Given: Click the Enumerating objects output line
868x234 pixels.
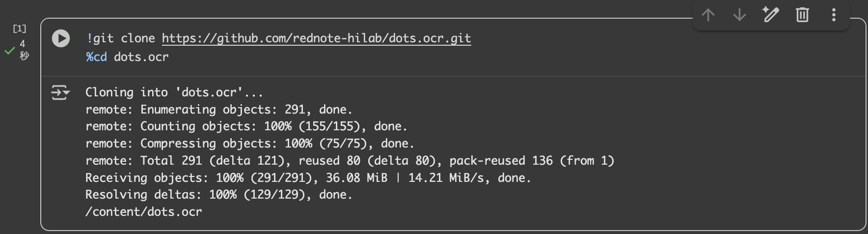Looking at the screenshot, I should pos(218,110).
